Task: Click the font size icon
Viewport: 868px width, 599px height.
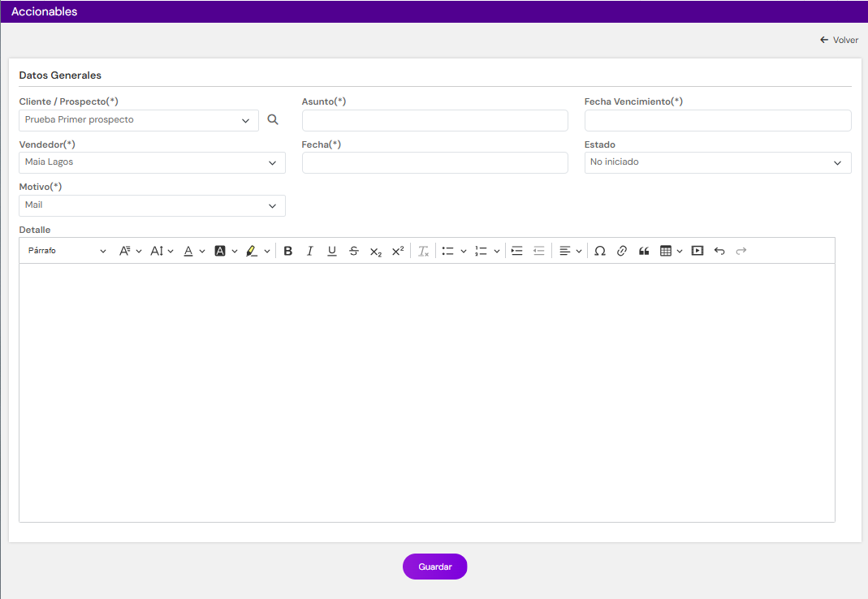Action: tap(157, 251)
